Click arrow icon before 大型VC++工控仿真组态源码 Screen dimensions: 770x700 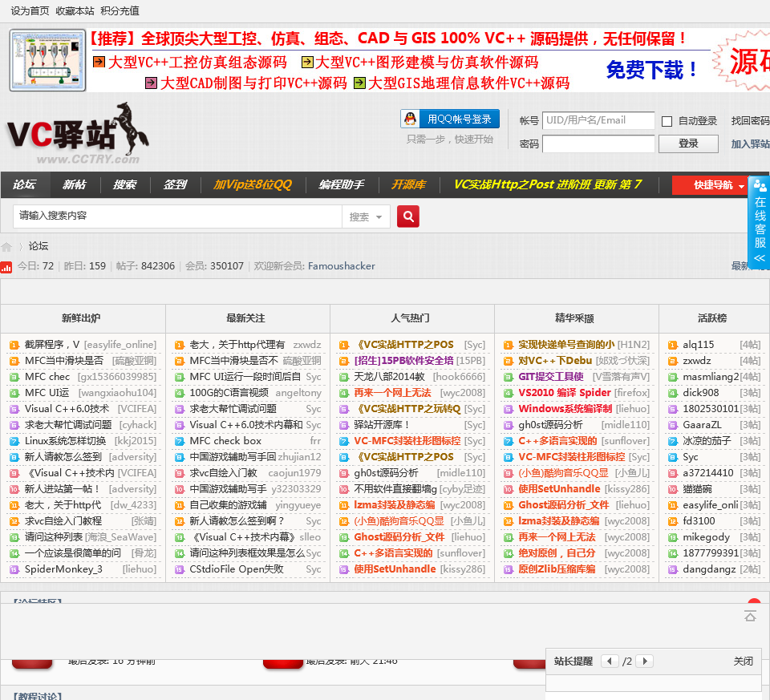(x=99, y=62)
